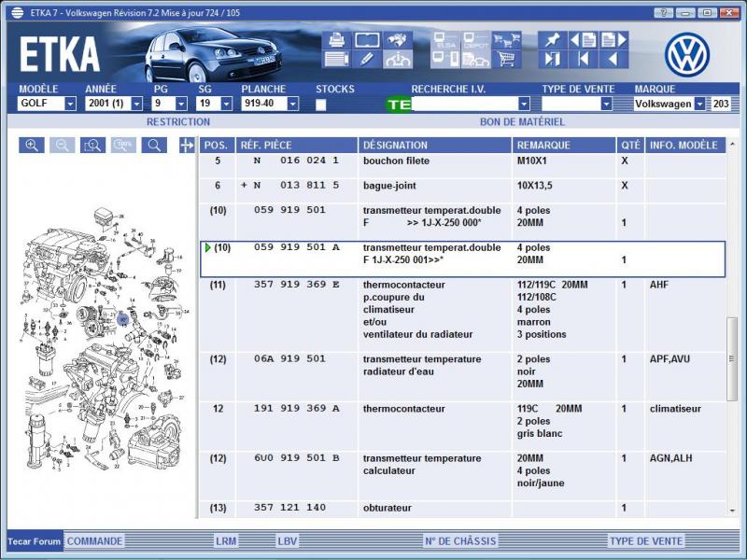Viewport: 747px width, 560px height.
Task: Sort by the POS. column header
Action: (x=218, y=146)
